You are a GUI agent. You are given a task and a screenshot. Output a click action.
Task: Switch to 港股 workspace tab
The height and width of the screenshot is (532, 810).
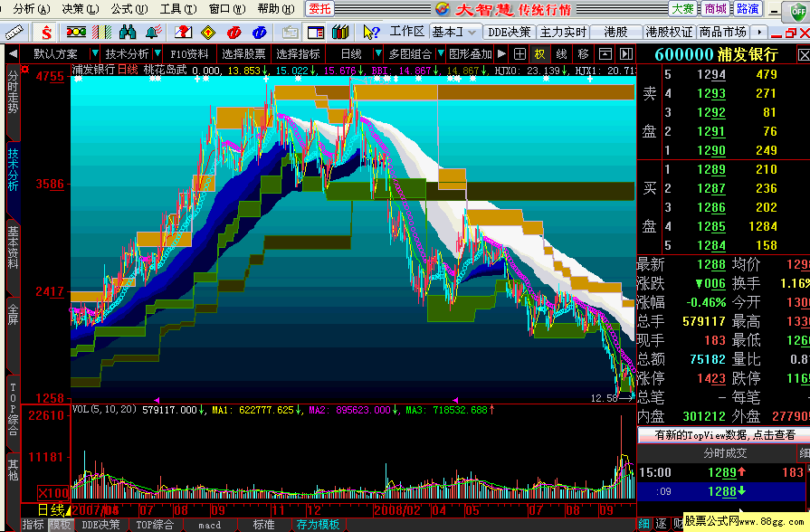[615, 32]
